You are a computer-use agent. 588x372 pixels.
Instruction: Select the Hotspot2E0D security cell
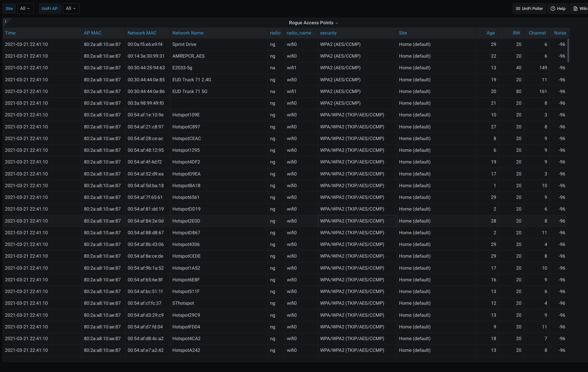357,221
